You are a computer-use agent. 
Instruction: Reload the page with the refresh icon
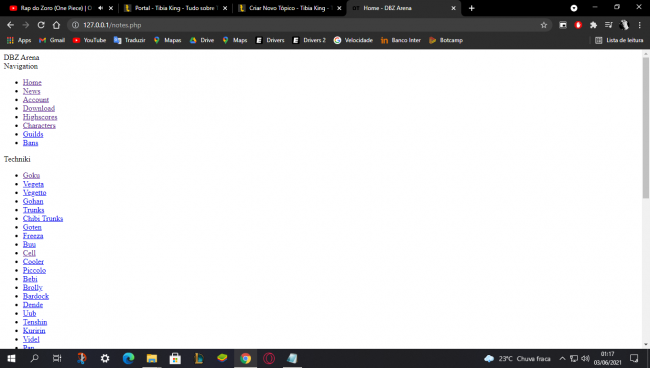pos(41,25)
